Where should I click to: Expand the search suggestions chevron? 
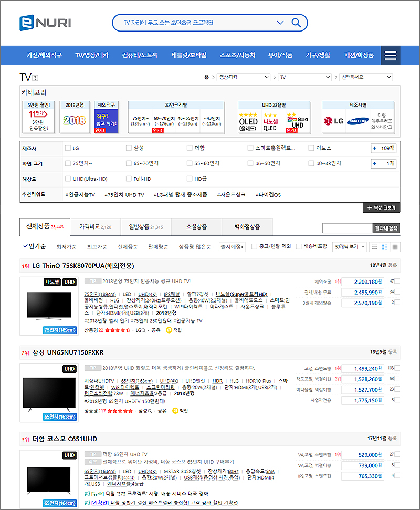tap(280, 23)
